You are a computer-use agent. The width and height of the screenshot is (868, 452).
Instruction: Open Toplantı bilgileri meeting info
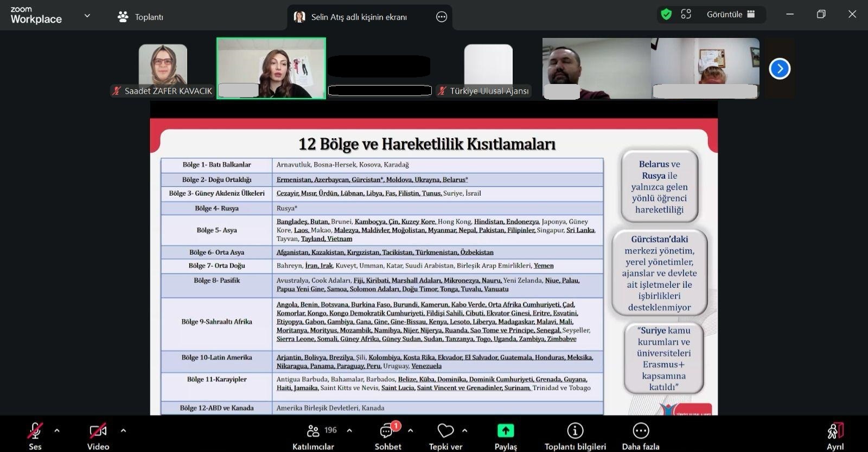click(575, 431)
